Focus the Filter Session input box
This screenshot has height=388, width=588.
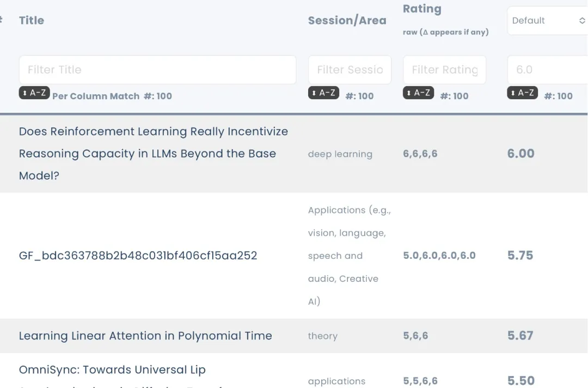[x=350, y=70]
